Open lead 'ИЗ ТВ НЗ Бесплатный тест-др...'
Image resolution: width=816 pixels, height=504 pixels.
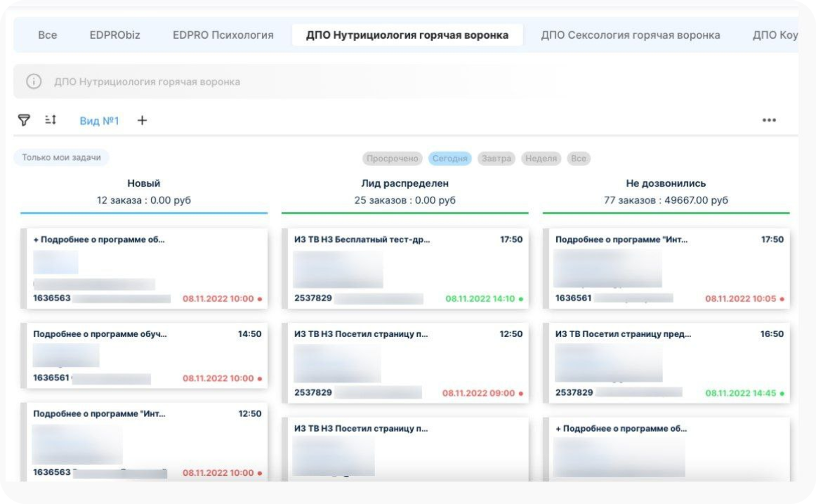[x=362, y=239]
